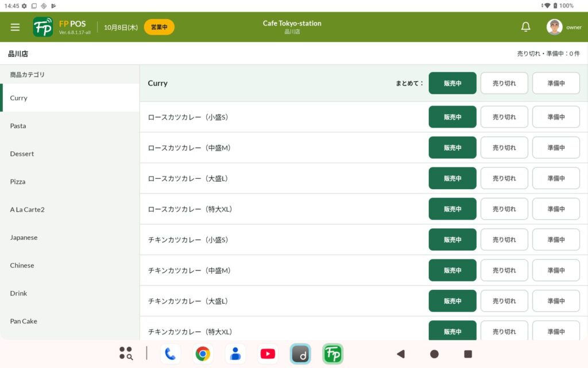Select the A La Carte2 category
The width and height of the screenshot is (588, 368).
[x=69, y=209]
